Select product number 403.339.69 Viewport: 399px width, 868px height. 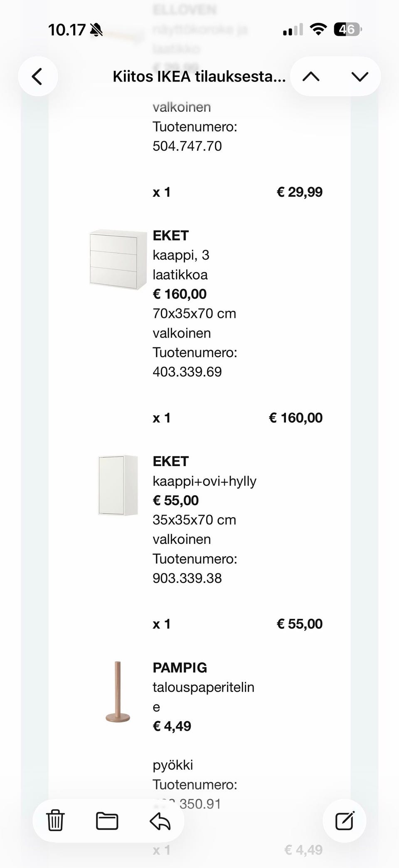[x=187, y=372]
